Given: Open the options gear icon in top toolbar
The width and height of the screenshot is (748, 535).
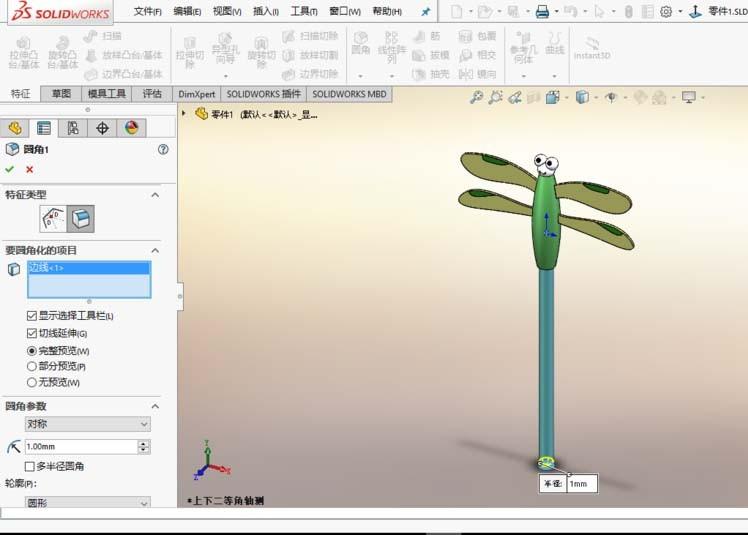Looking at the screenshot, I should (666, 11).
